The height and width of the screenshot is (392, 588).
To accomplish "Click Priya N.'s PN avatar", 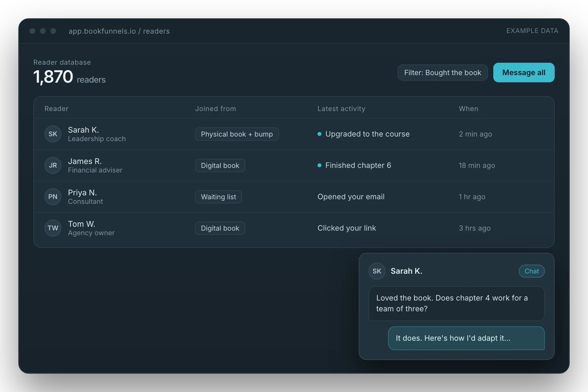I will pos(53,197).
